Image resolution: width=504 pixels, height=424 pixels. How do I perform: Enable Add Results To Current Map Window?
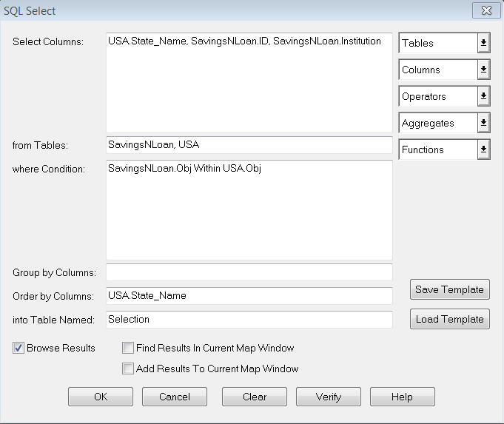click(x=129, y=369)
